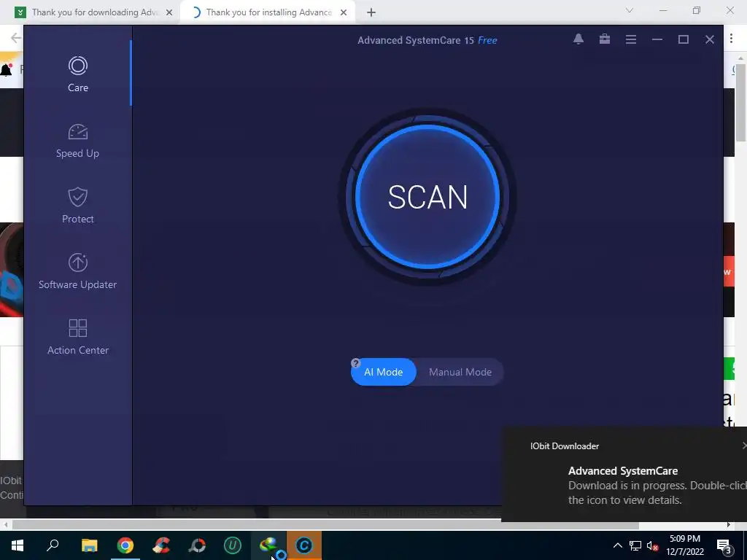Open the notifications bell in SystemCare
Viewport: 747px width, 560px height.
coord(578,39)
